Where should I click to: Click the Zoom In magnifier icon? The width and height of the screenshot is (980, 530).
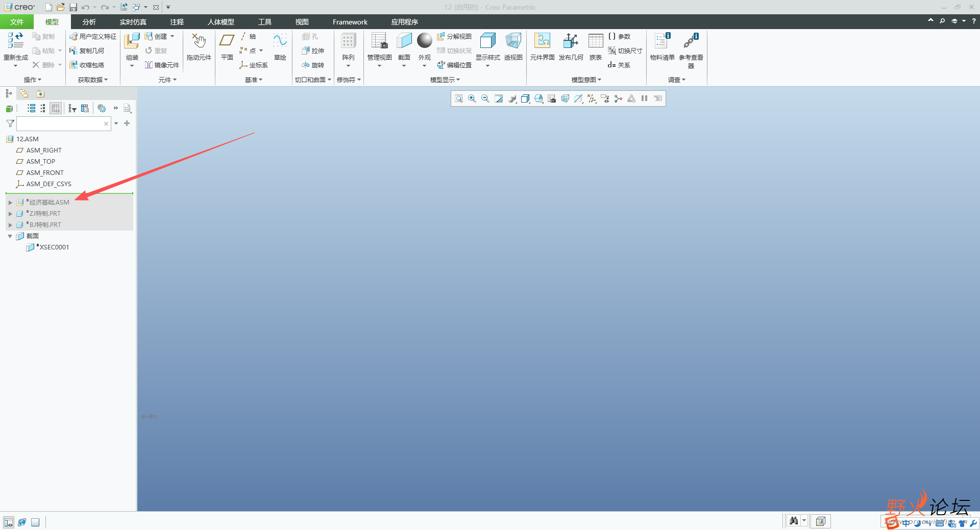pos(472,99)
